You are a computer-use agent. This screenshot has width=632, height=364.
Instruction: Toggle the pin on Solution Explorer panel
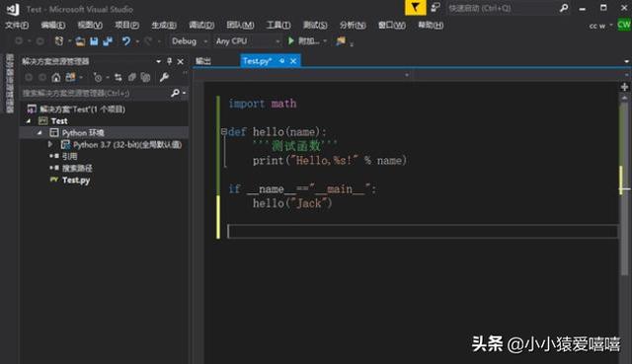pyautogui.click(x=169, y=61)
